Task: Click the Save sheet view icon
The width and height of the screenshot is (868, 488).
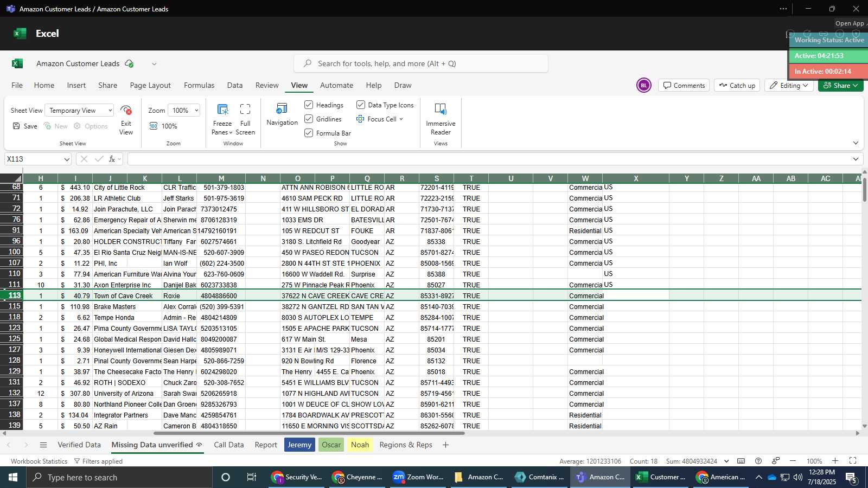Action: click(16, 126)
